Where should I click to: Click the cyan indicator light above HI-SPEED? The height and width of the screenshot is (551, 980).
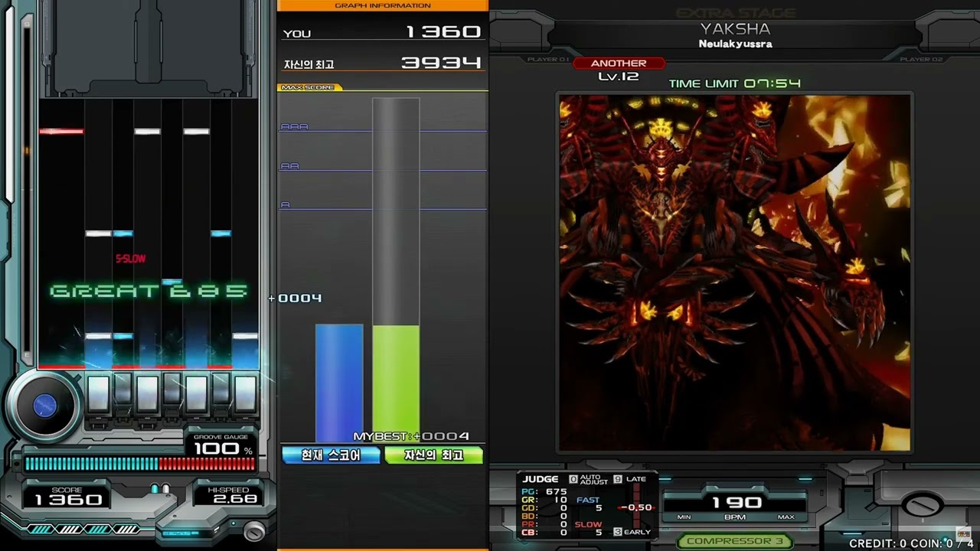pyautogui.click(x=155, y=488)
